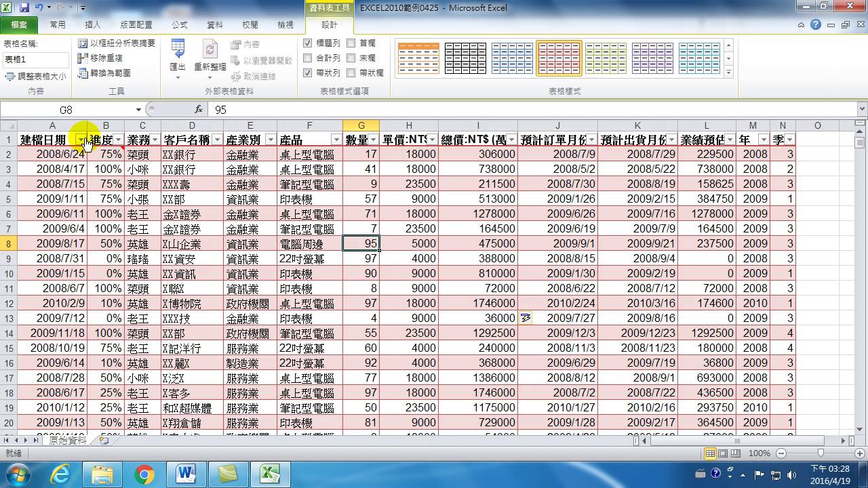This screenshot has width=868, height=488.
Task: Switch to Normal view in status bar
Action: [710, 453]
